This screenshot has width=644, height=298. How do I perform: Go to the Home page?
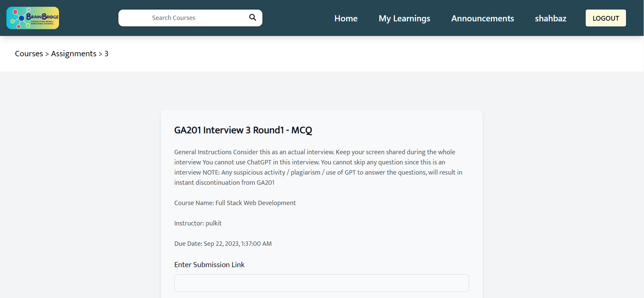[x=346, y=18]
